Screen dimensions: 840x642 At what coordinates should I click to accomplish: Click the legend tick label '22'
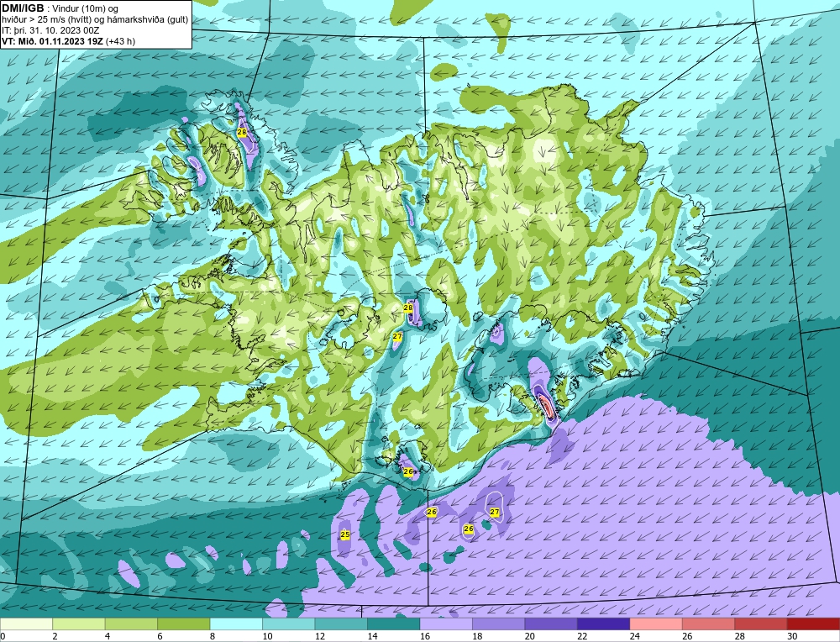[x=582, y=636]
